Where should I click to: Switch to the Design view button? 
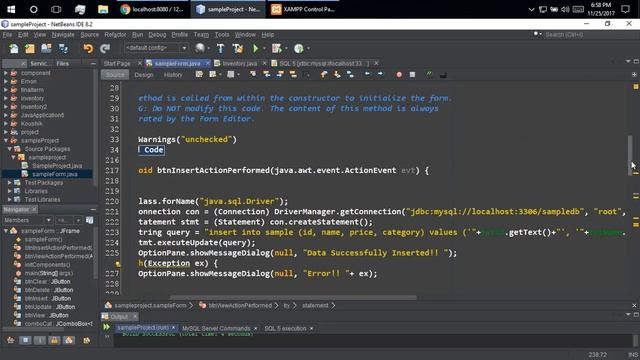click(x=144, y=75)
